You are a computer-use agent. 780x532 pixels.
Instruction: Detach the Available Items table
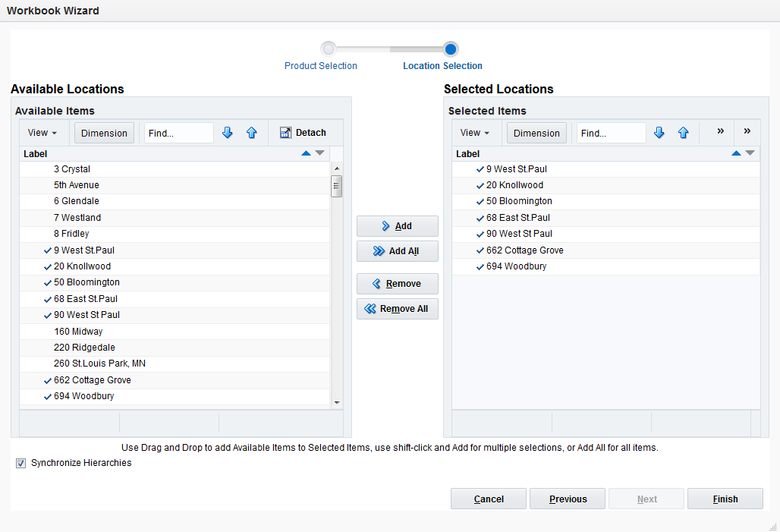pyautogui.click(x=303, y=132)
